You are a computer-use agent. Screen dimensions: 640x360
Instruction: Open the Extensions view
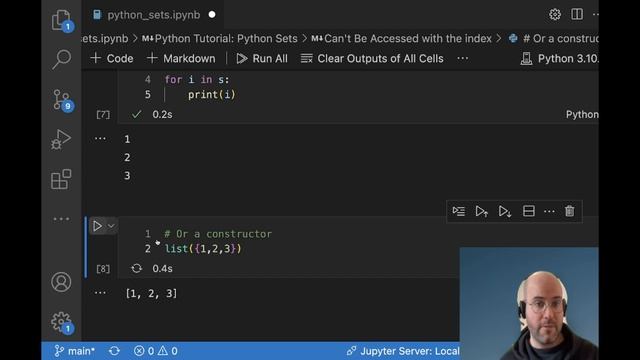61,179
